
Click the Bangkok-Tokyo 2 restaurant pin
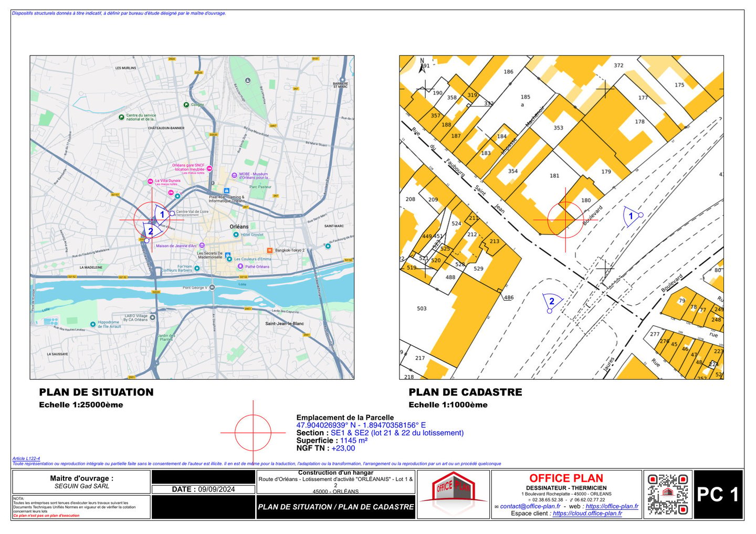pos(270,250)
